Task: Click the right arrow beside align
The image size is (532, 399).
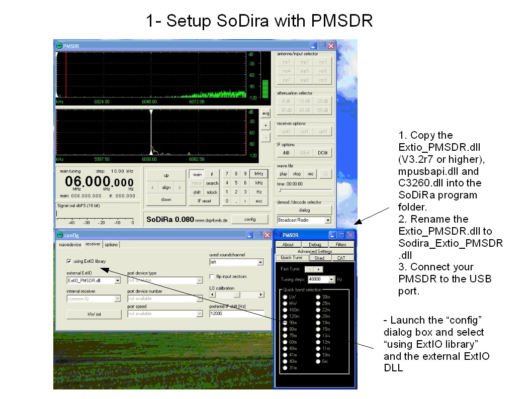Action: coord(180,187)
